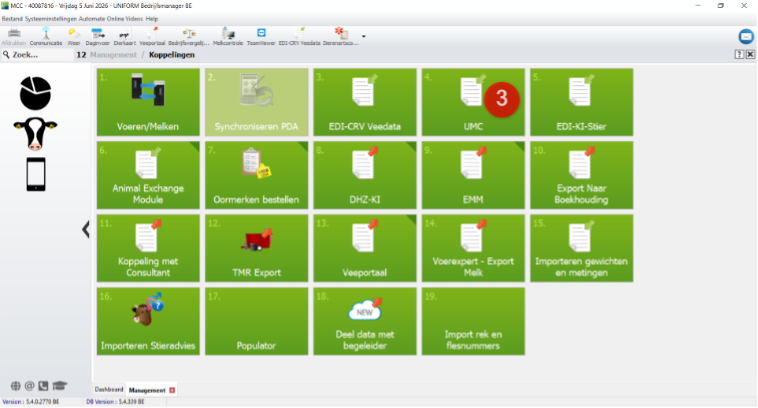Open the DHZ-KI tile
Screen dimensions: 758x408
tap(364, 175)
